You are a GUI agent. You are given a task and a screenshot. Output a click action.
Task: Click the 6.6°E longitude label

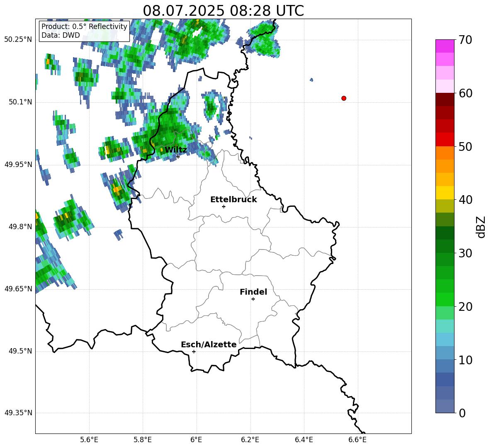click(x=357, y=440)
